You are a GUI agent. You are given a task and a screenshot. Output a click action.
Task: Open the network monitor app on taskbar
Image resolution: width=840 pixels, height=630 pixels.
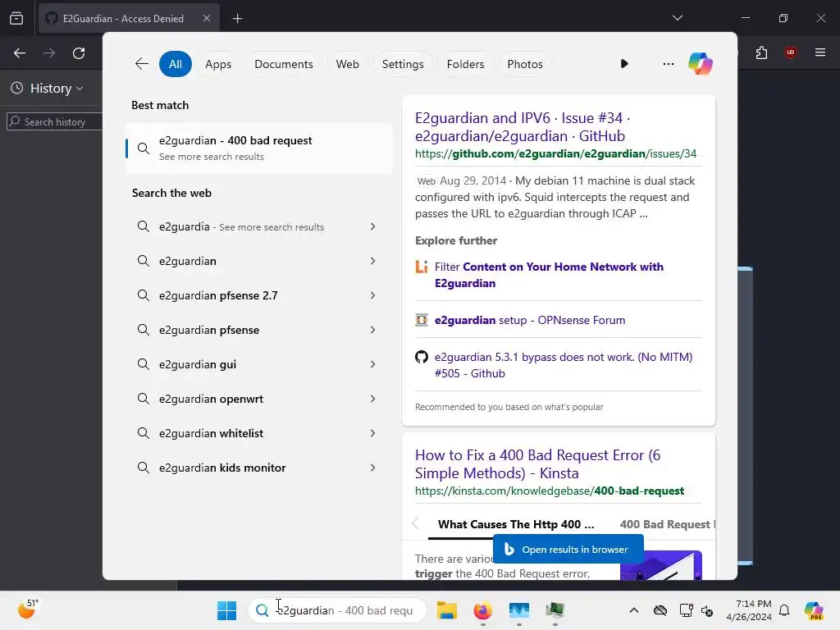(518, 610)
